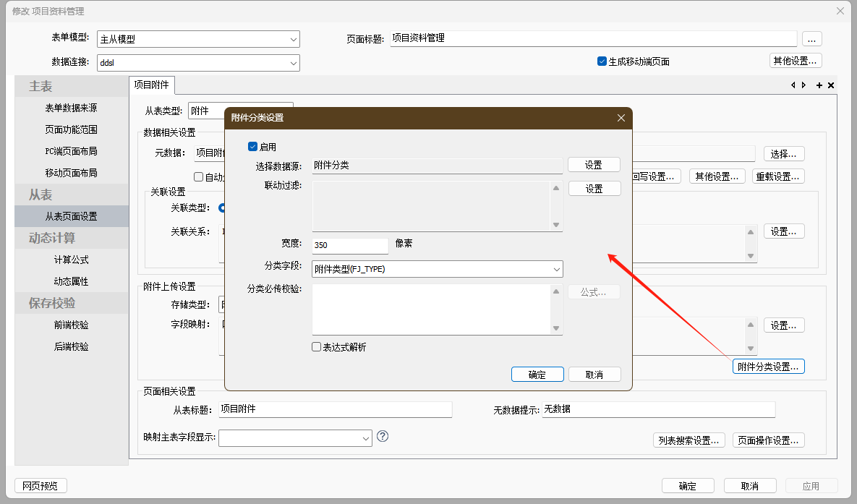
Task: Click 设置 next to 选择数据源
Action: (594, 165)
